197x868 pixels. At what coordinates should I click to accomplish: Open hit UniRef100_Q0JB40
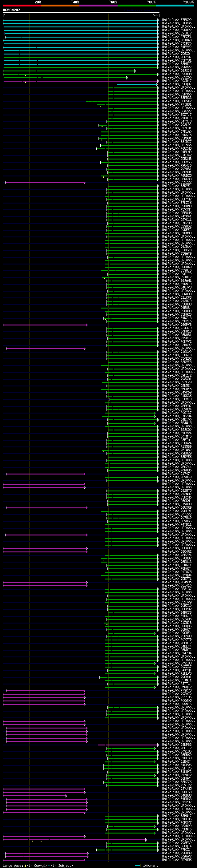177,40
